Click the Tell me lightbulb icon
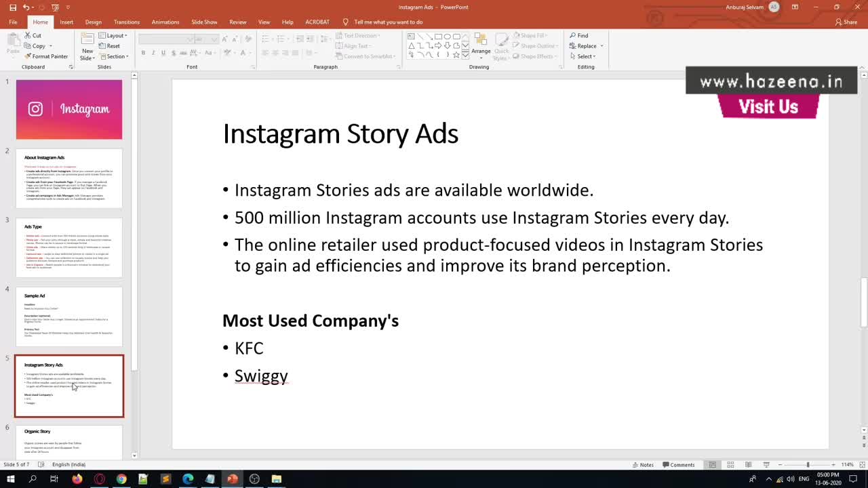 pyautogui.click(x=346, y=22)
